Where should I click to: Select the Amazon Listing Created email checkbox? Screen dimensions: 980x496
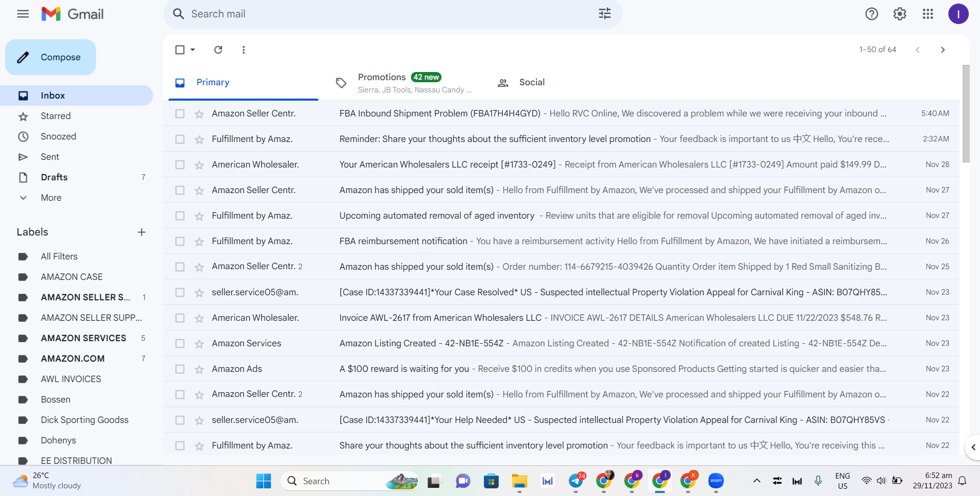(x=180, y=343)
